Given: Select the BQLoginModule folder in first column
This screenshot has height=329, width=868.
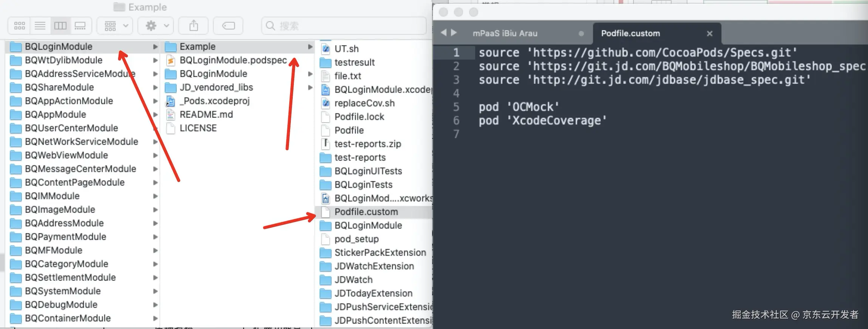Looking at the screenshot, I should [83, 47].
